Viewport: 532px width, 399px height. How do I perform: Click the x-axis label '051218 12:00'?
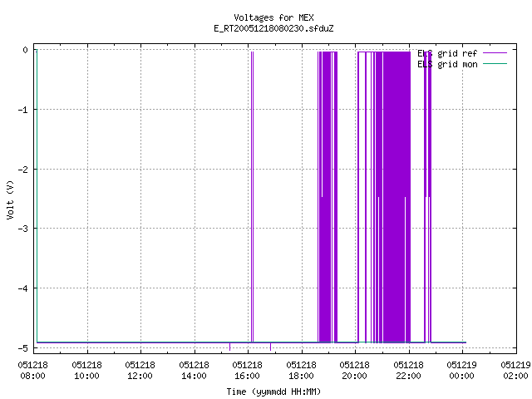click(x=140, y=371)
